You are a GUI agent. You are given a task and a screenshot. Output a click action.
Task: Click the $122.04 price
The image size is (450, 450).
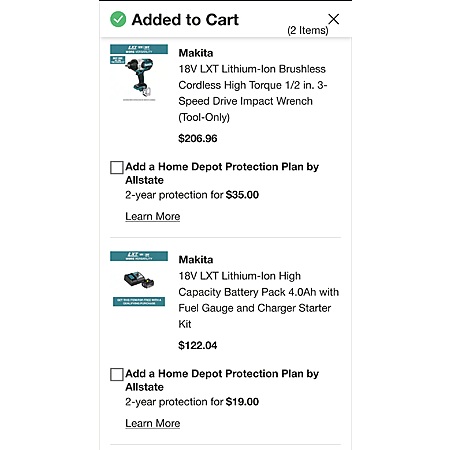coord(198,345)
